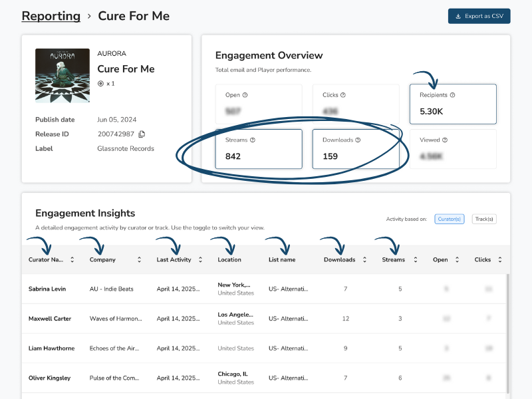The height and width of the screenshot is (399, 532).
Task: Sort table by Company column
Action: click(140, 260)
